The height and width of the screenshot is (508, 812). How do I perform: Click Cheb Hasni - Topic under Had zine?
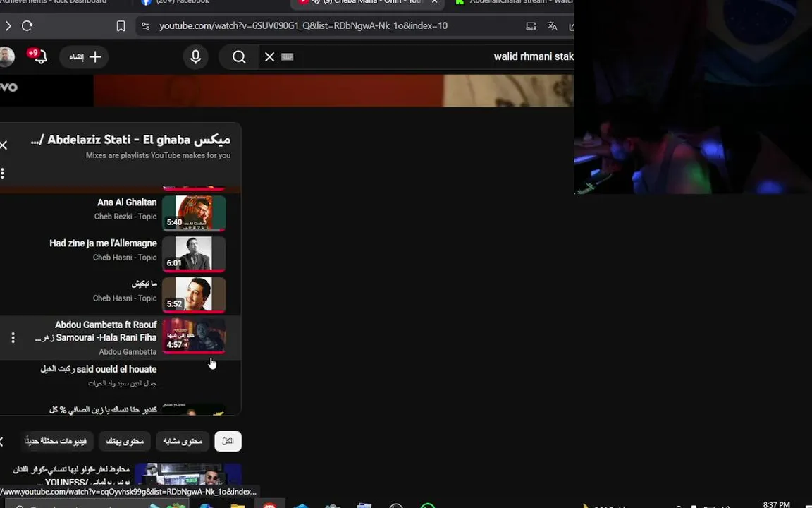pyautogui.click(x=125, y=258)
